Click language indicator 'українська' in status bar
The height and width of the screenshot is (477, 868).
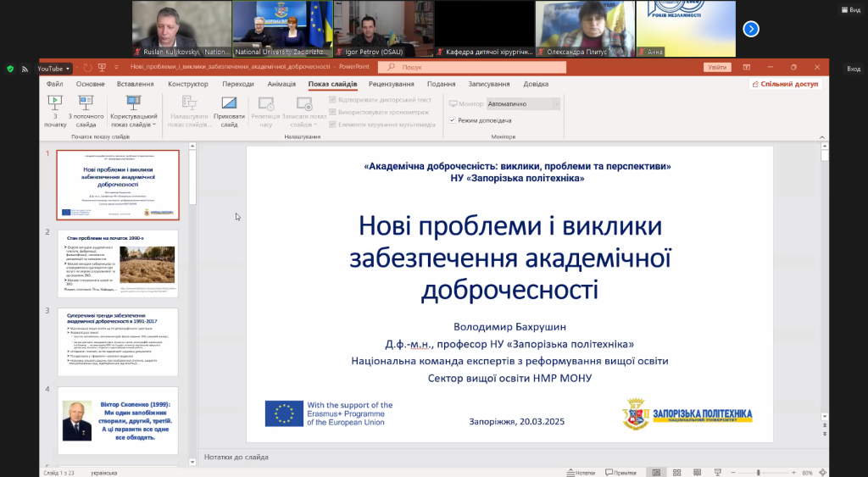(103, 473)
